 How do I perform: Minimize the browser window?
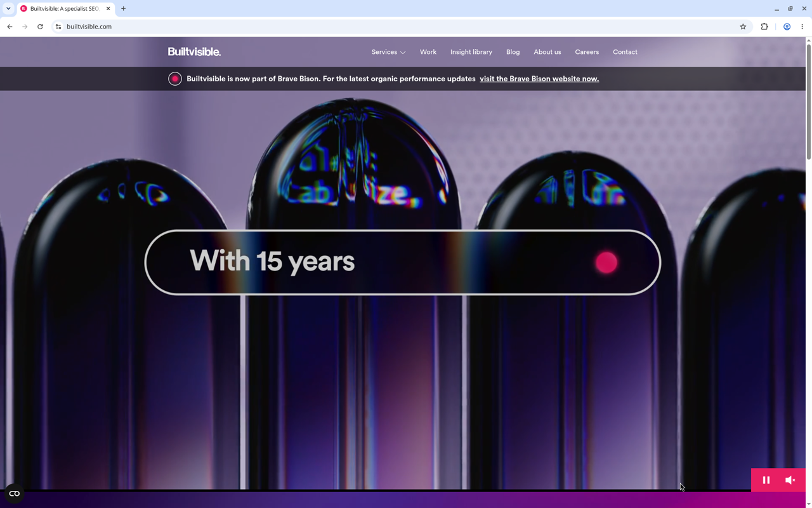click(776, 9)
